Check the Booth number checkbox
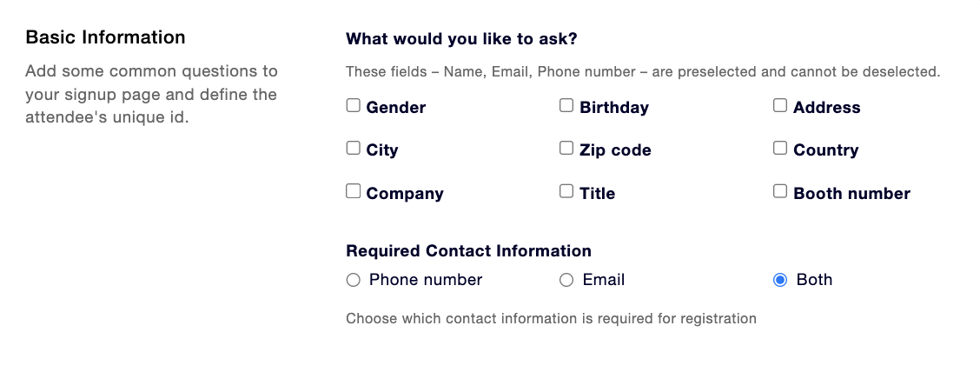 click(780, 191)
